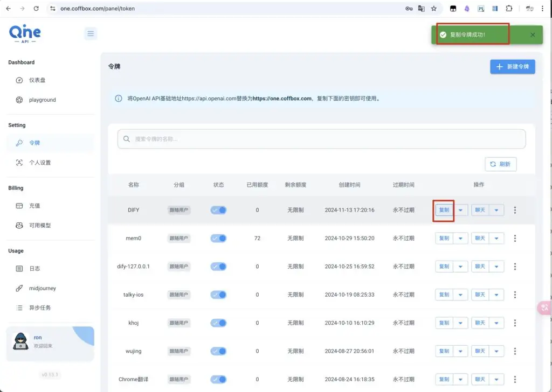Click the browser reload page icon
The image size is (552, 392).
point(36,9)
